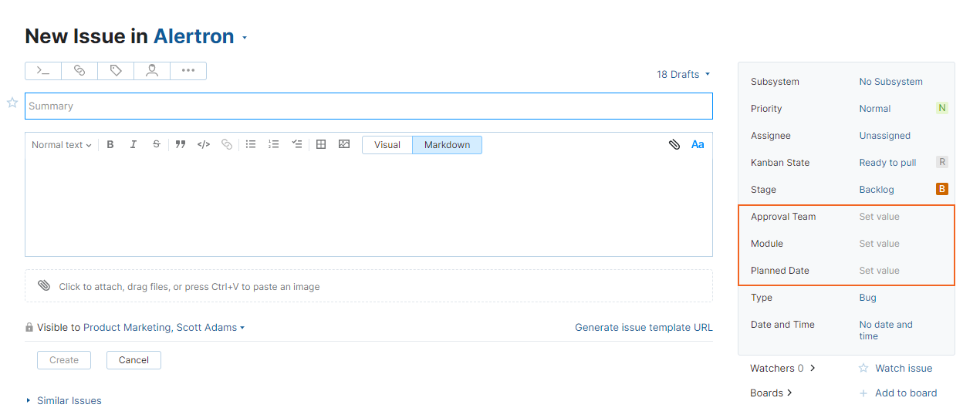Image resolution: width=980 pixels, height=418 pixels.
Task: Insert a block quote
Action: 181,144
